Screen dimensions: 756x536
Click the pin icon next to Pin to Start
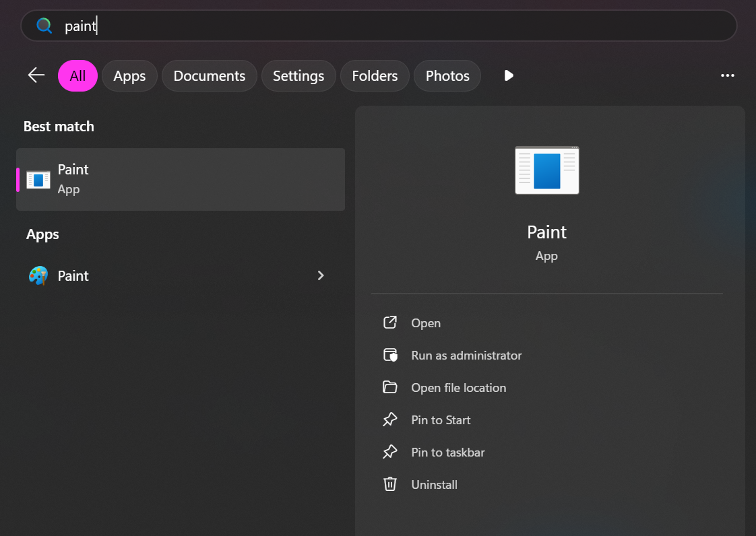click(x=389, y=420)
